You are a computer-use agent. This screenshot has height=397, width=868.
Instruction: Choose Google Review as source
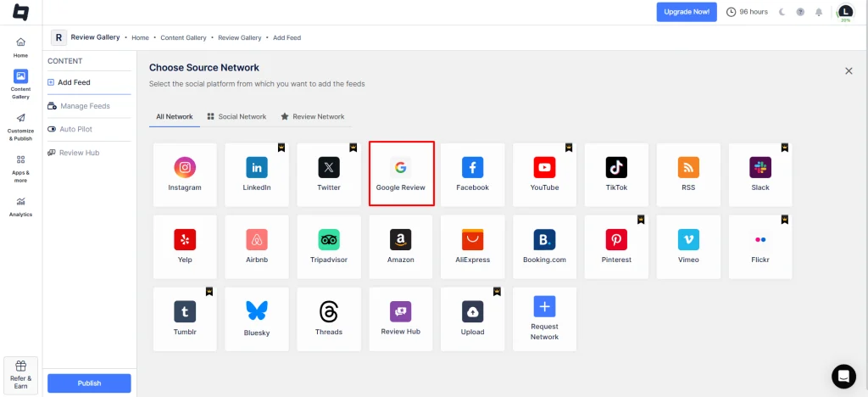[x=401, y=174]
